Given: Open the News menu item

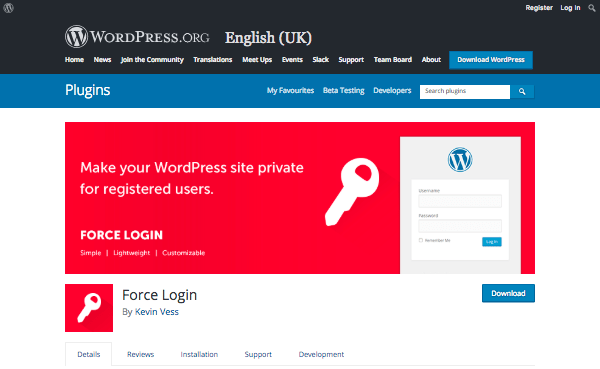Looking at the screenshot, I should pyautogui.click(x=102, y=60).
